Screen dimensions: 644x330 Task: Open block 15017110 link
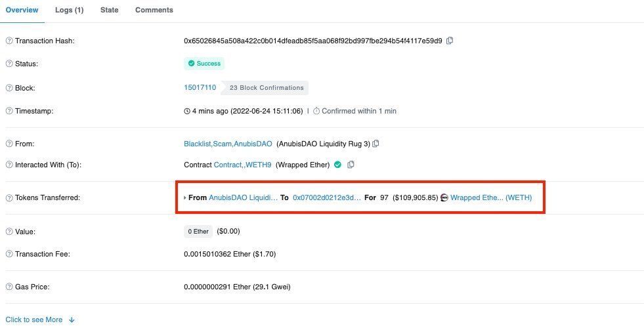click(200, 87)
